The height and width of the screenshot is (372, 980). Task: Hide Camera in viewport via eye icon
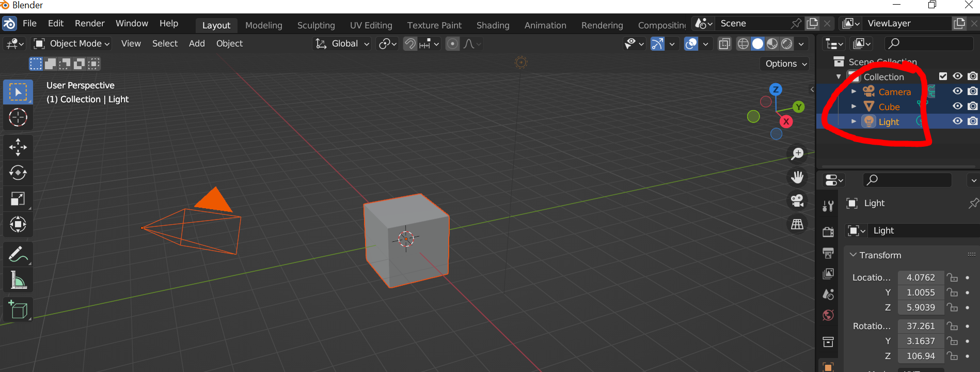click(957, 91)
